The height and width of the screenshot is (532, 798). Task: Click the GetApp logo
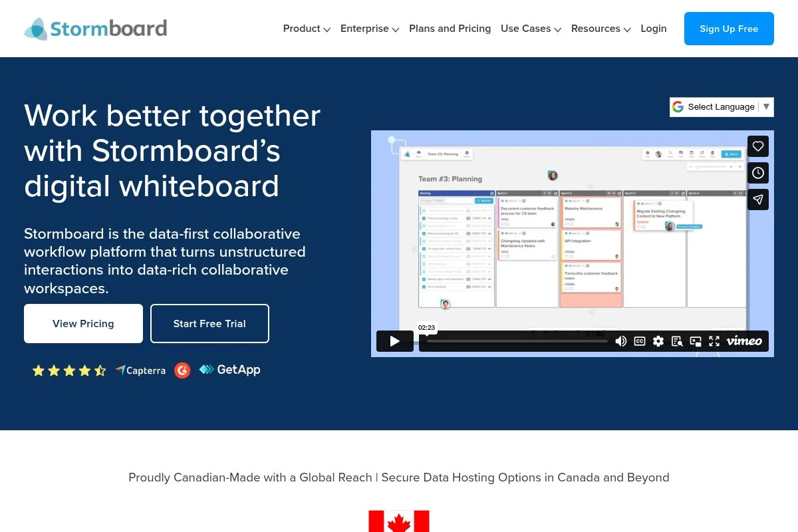click(229, 370)
